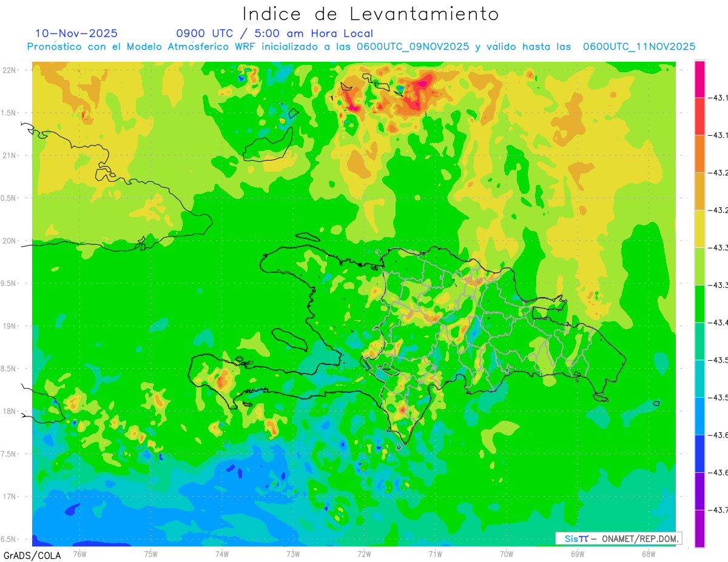Click the '76W' longitude label

click(79, 554)
